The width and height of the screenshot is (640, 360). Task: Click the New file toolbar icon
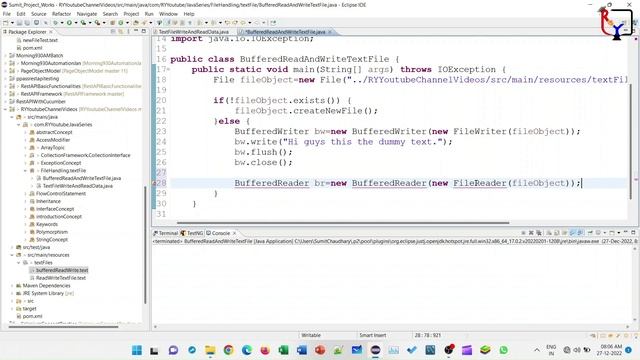tap(6, 23)
